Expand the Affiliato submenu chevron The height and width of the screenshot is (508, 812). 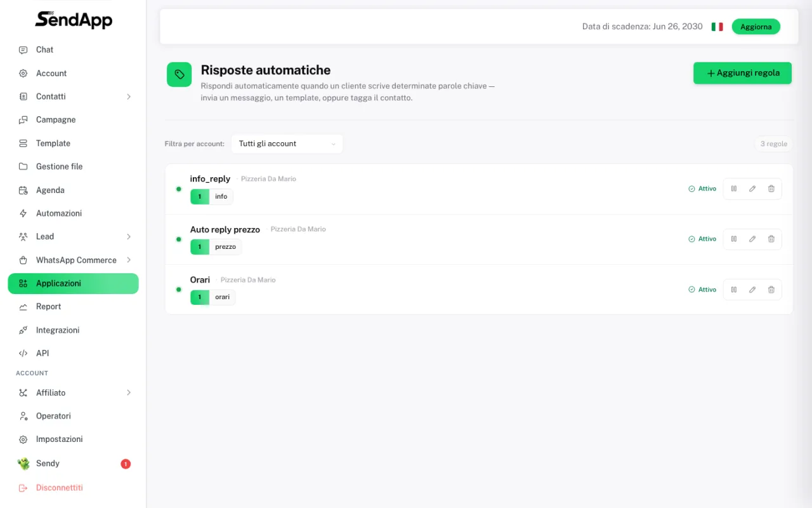pos(129,392)
